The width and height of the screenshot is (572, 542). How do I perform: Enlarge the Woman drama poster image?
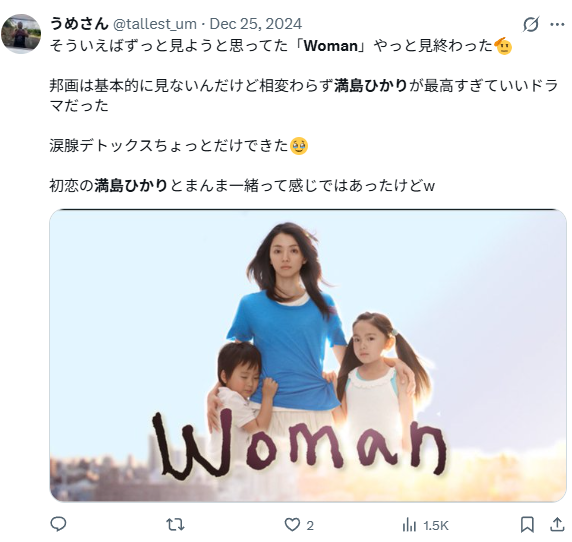pos(308,355)
